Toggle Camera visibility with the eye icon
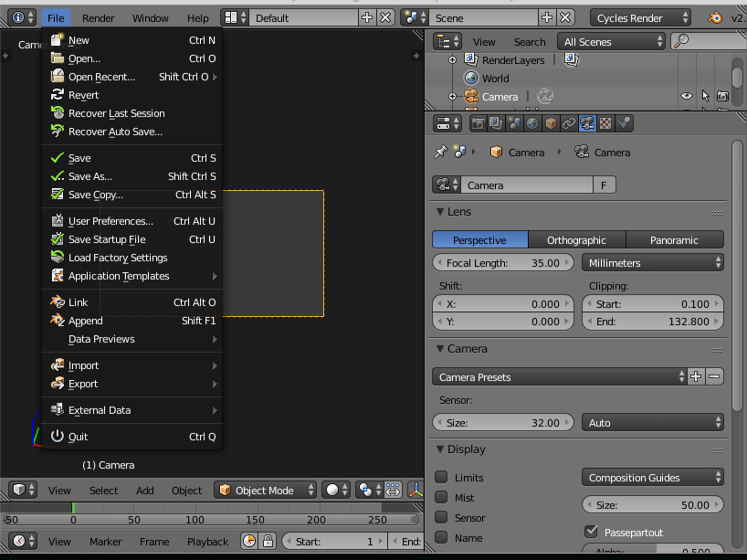 (x=687, y=96)
